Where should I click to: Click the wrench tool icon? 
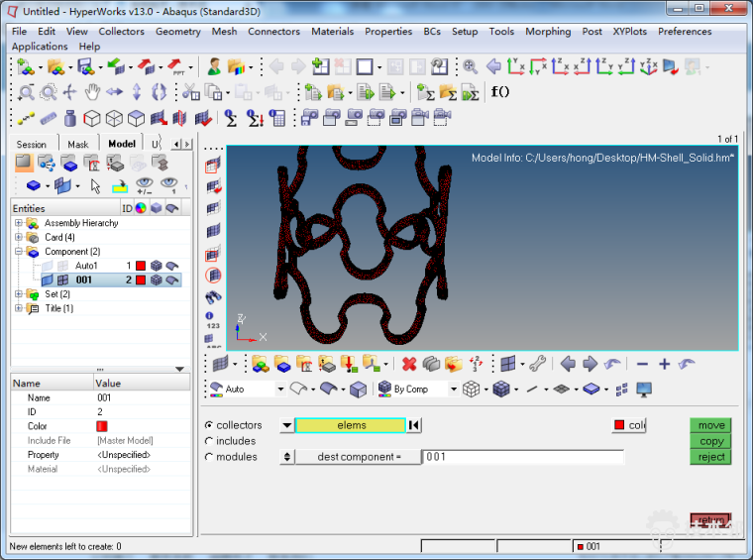(x=537, y=364)
